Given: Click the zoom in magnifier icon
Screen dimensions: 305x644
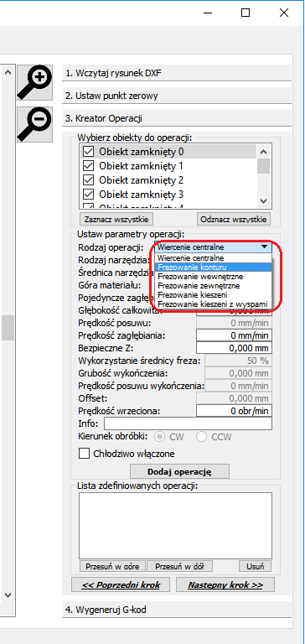Looking at the screenshot, I should coord(35,82).
